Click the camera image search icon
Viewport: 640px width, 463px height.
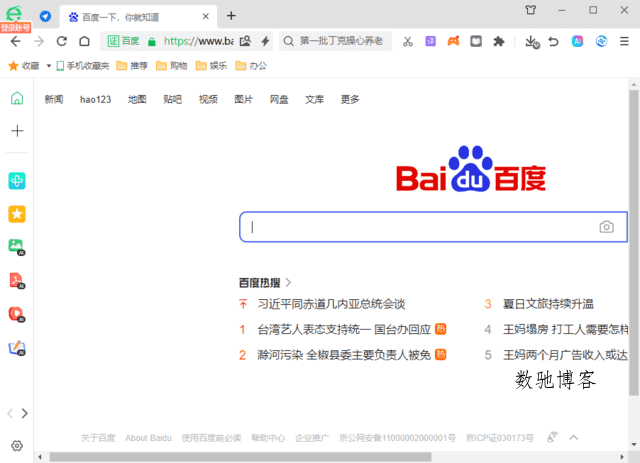pyautogui.click(x=607, y=227)
